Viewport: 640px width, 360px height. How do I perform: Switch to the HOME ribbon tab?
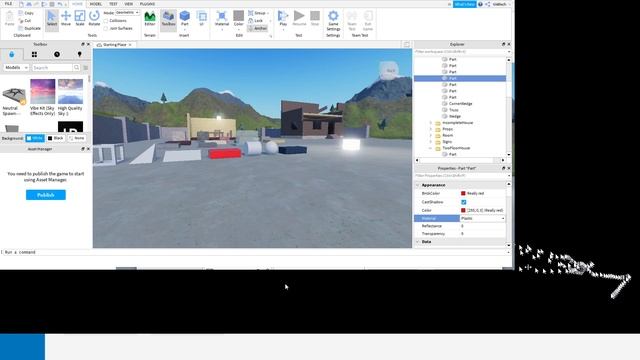pos(77,4)
